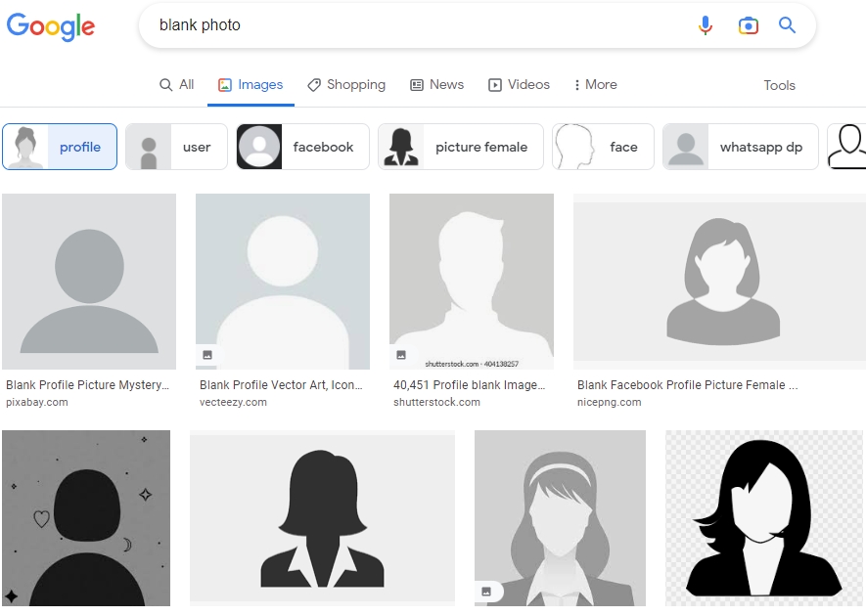Viewport: 866px width, 616px height.
Task: Open the Shopping tab
Action: coord(346,84)
